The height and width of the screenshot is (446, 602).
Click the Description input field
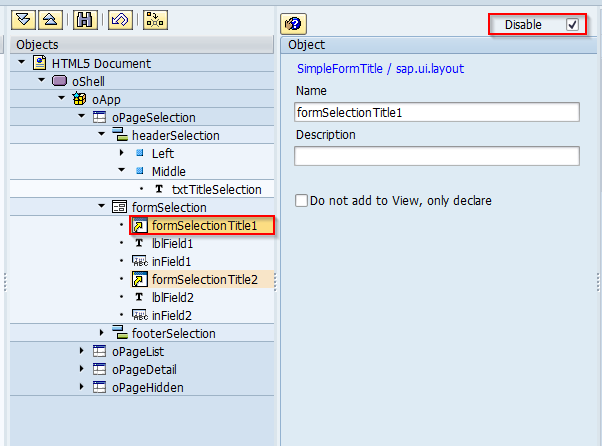pos(437,156)
